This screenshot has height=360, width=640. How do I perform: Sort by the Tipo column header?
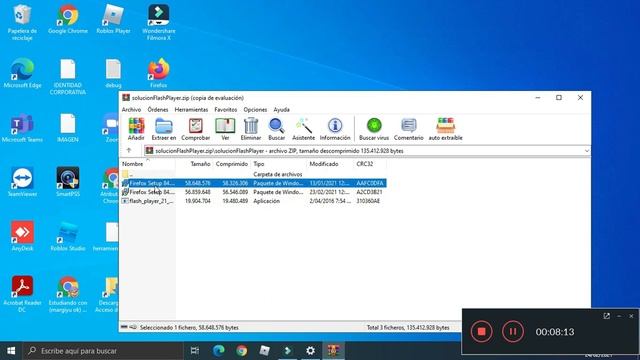tap(278, 164)
